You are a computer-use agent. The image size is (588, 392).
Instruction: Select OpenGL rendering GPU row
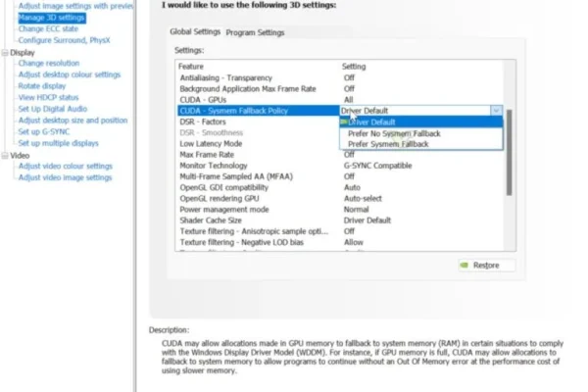tap(340, 198)
